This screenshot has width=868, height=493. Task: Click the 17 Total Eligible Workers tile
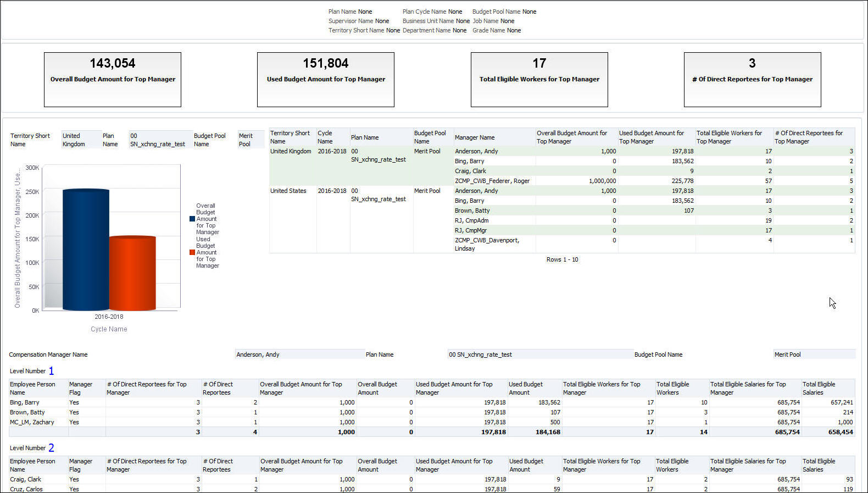click(x=539, y=80)
